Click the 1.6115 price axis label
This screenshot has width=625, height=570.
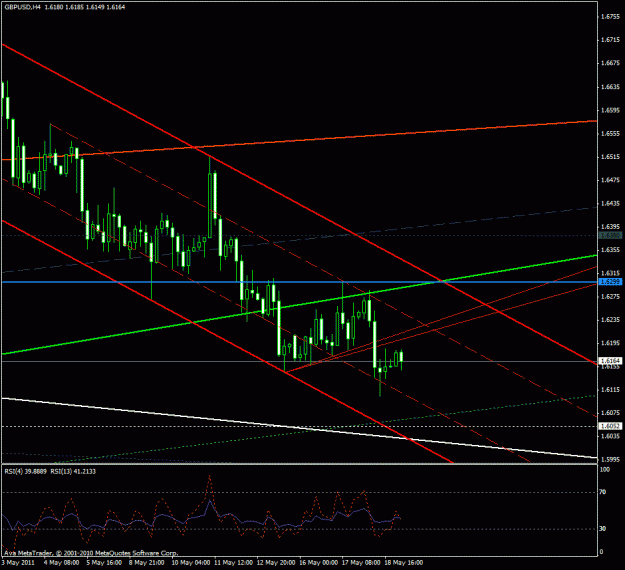pos(610,390)
